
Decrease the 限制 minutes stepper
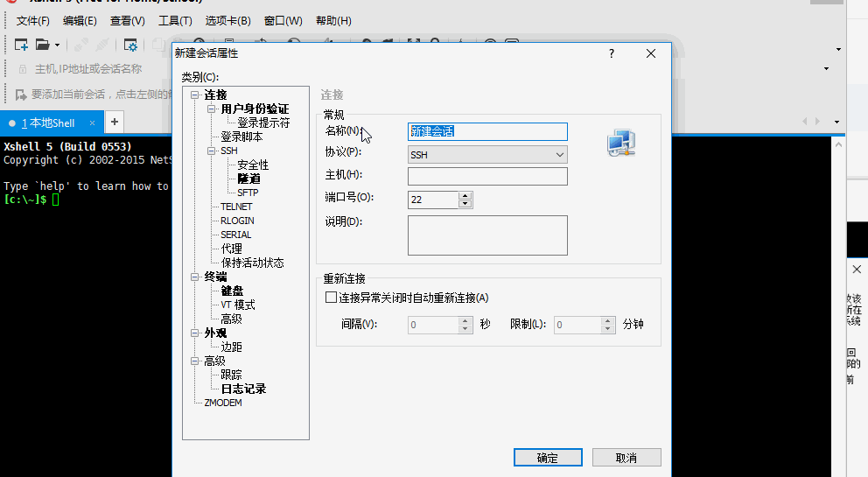(608, 328)
